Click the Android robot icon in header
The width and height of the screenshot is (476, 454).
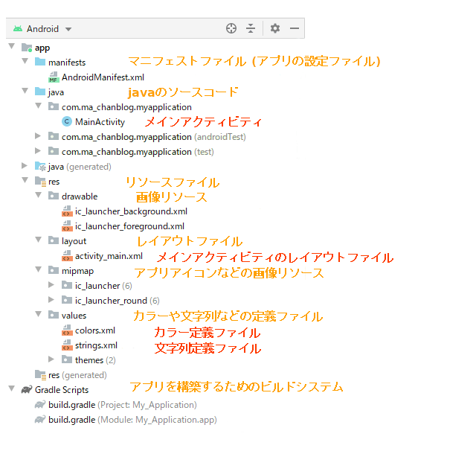[18, 29]
